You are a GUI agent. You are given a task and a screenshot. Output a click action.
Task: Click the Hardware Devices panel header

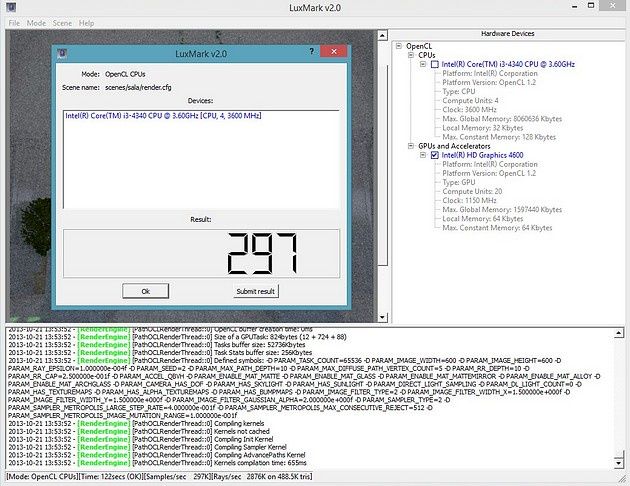click(x=508, y=34)
